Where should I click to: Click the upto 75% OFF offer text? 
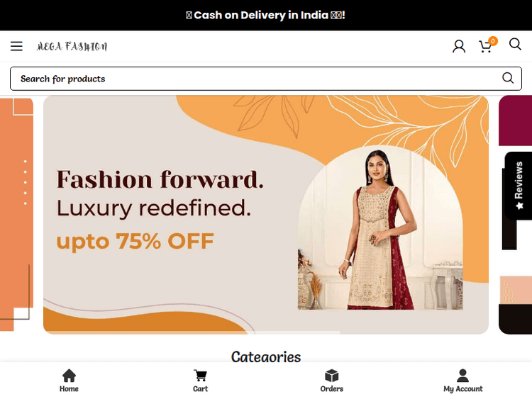coord(135,241)
